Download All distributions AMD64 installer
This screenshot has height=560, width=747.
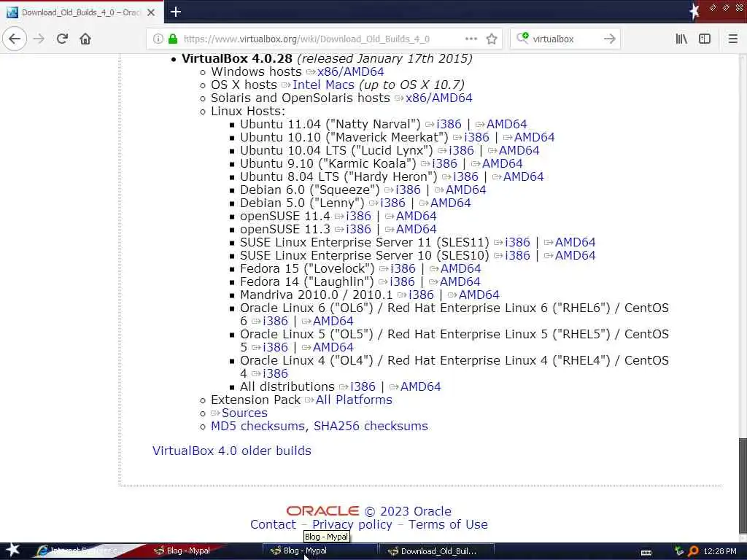point(421,386)
